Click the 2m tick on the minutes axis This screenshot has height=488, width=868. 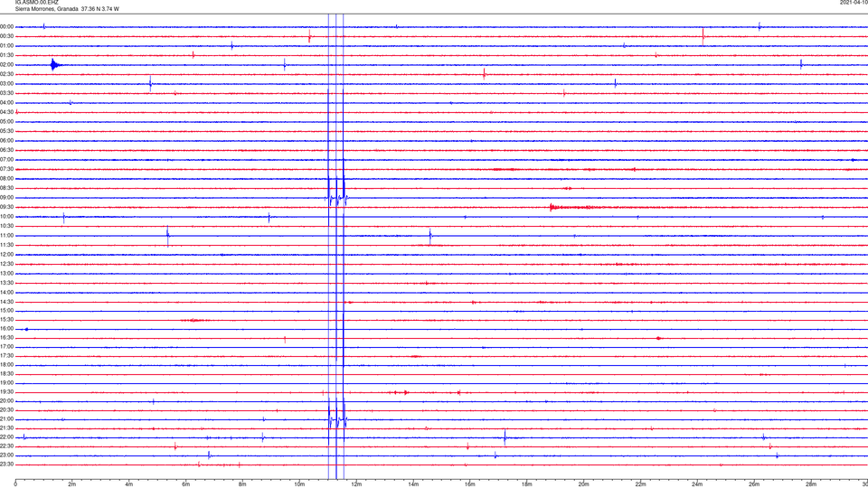pos(72,484)
